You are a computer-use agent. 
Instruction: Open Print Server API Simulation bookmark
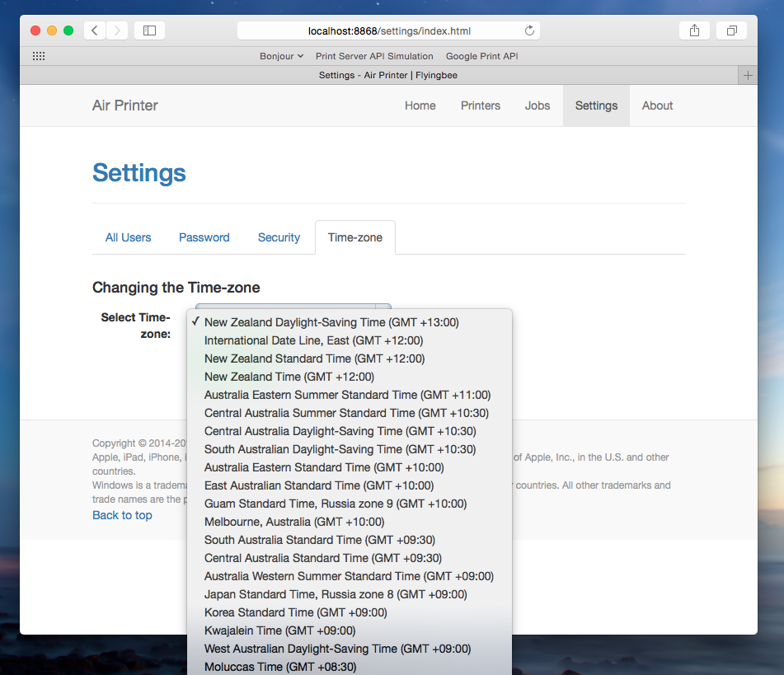[374, 56]
